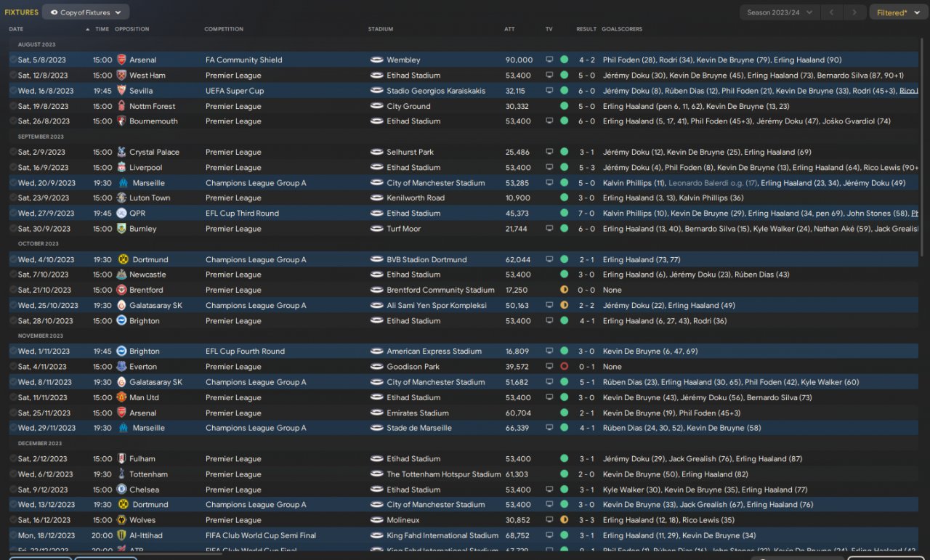Toggle the tick on the Crystal Palace fixture row
Screen dimensions: 930x560
click(13, 153)
